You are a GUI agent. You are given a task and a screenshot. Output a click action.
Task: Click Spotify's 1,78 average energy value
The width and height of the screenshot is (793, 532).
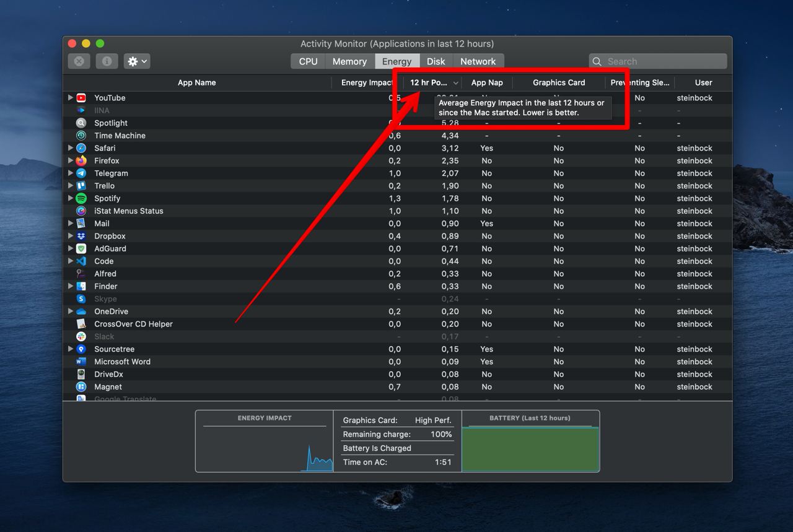(450, 198)
